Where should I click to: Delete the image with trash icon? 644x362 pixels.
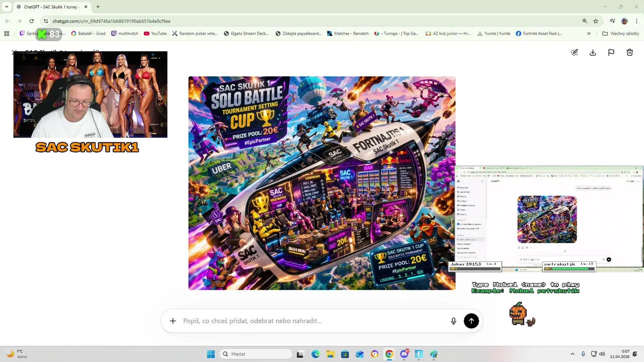(x=629, y=52)
